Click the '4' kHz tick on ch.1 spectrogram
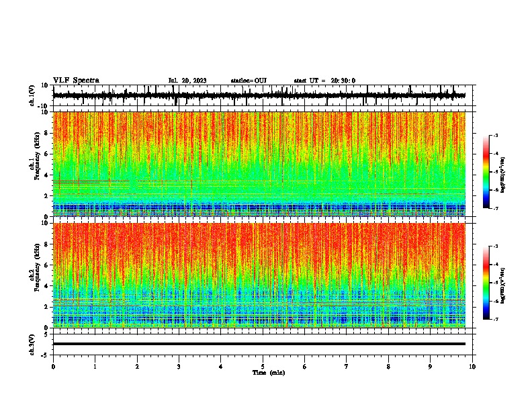532x411 pixels. coord(46,175)
